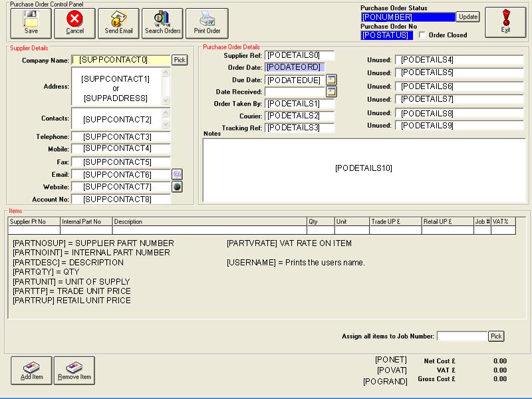The width and height of the screenshot is (532, 399).
Task: Select the Description column header
Action: point(209,221)
